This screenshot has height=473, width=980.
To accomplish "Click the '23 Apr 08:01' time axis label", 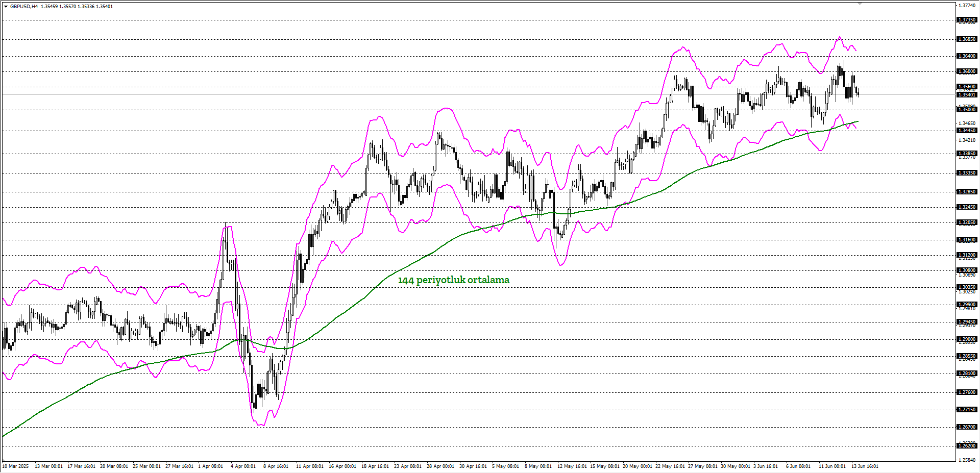I will pyautogui.click(x=408, y=466).
